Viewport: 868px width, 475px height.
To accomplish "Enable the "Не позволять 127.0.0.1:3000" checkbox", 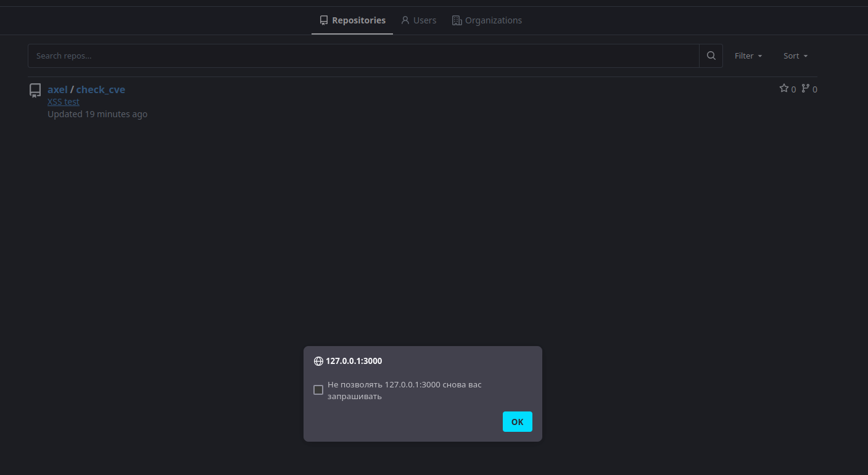I will [318, 390].
